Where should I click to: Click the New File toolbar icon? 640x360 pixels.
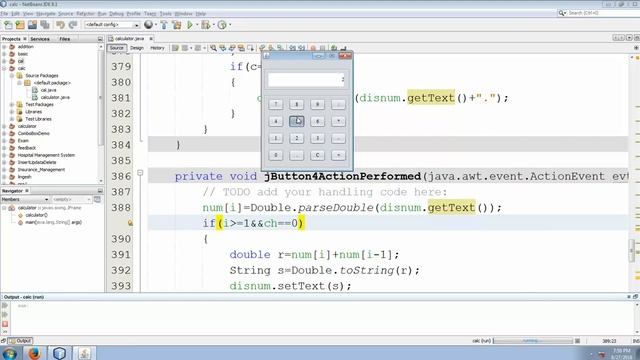click(x=8, y=25)
